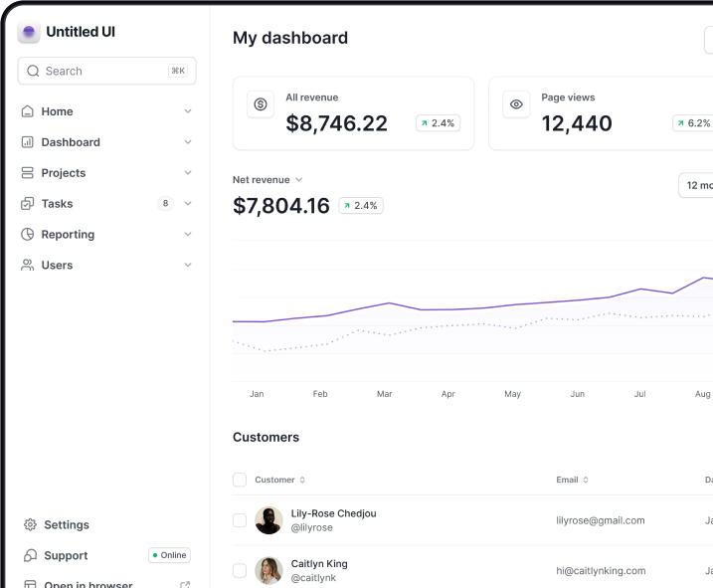This screenshot has width=713, height=588.
Task: Expand the Tasks section chevron
Action: (188, 204)
